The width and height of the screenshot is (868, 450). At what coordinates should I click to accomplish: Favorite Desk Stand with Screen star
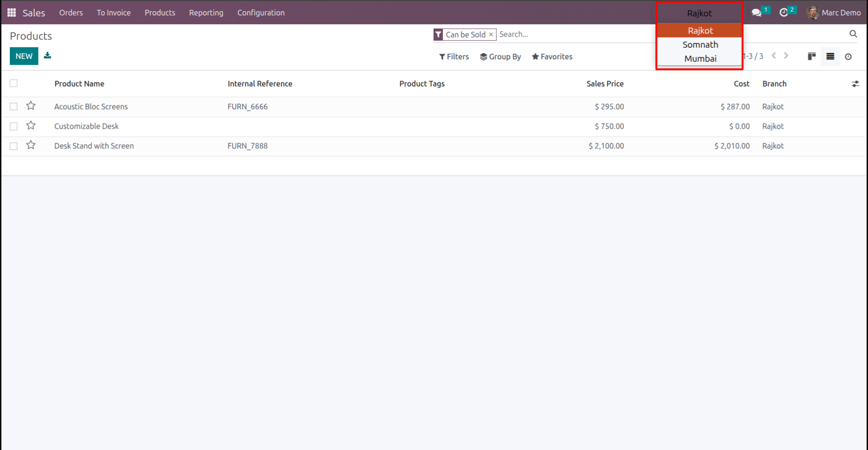pyautogui.click(x=31, y=145)
